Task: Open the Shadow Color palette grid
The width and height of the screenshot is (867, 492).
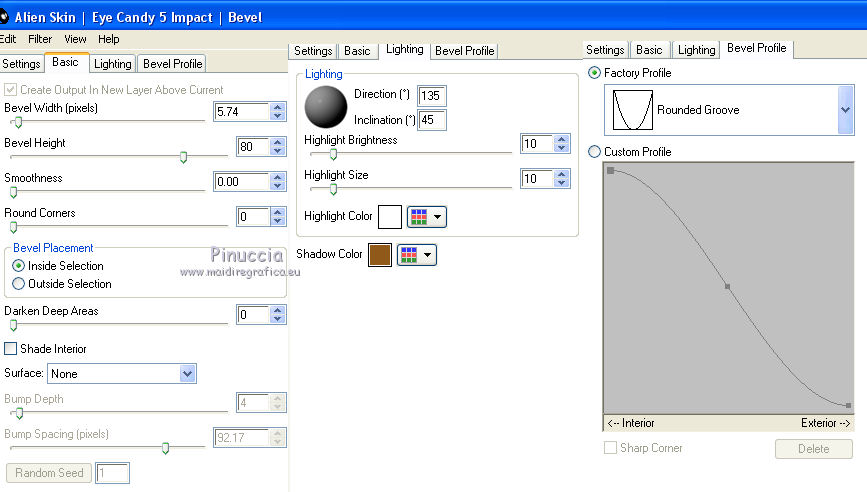Action: point(409,255)
